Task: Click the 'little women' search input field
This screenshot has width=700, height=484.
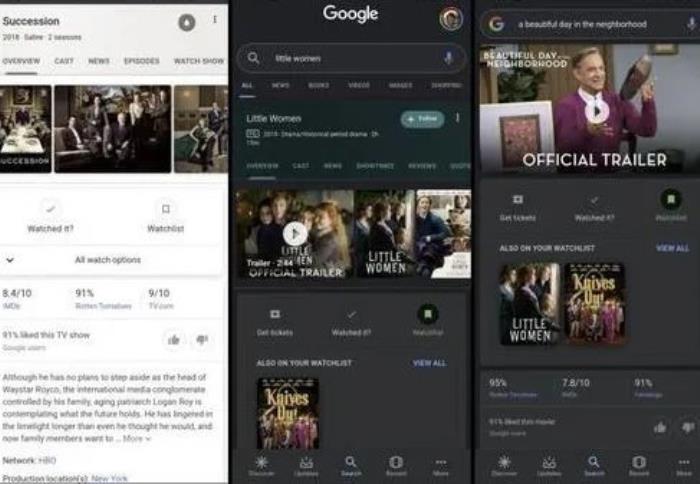Action: pyautogui.click(x=350, y=59)
